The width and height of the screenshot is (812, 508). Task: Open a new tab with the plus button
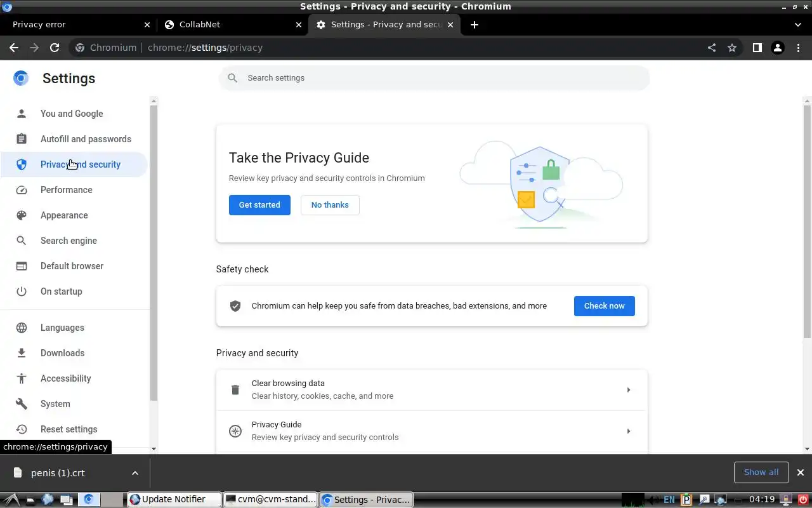click(475, 25)
